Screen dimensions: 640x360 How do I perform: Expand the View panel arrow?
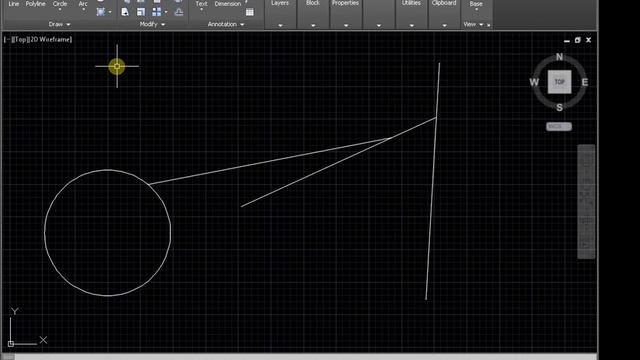[481, 25]
